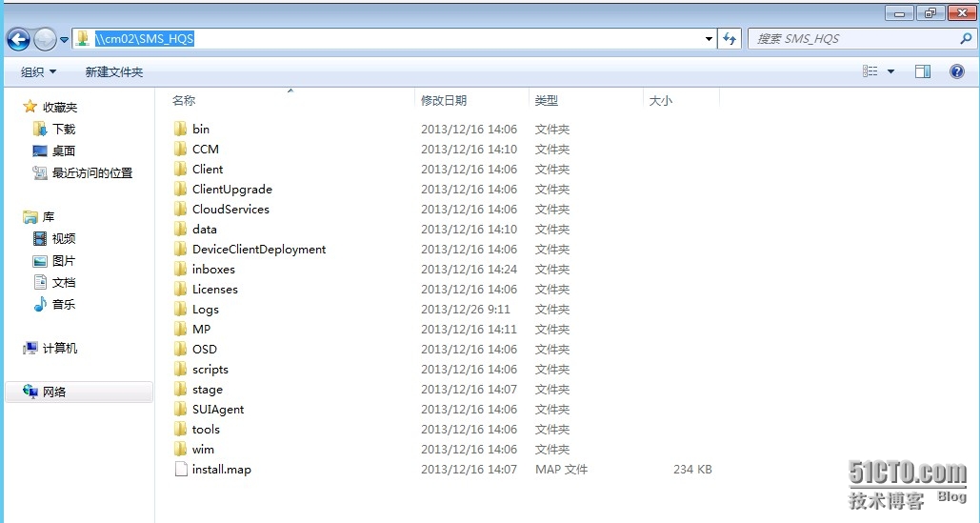The height and width of the screenshot is (523, 980).
Task: Select the CloudServices folder icon
Action: pos(180,209)
